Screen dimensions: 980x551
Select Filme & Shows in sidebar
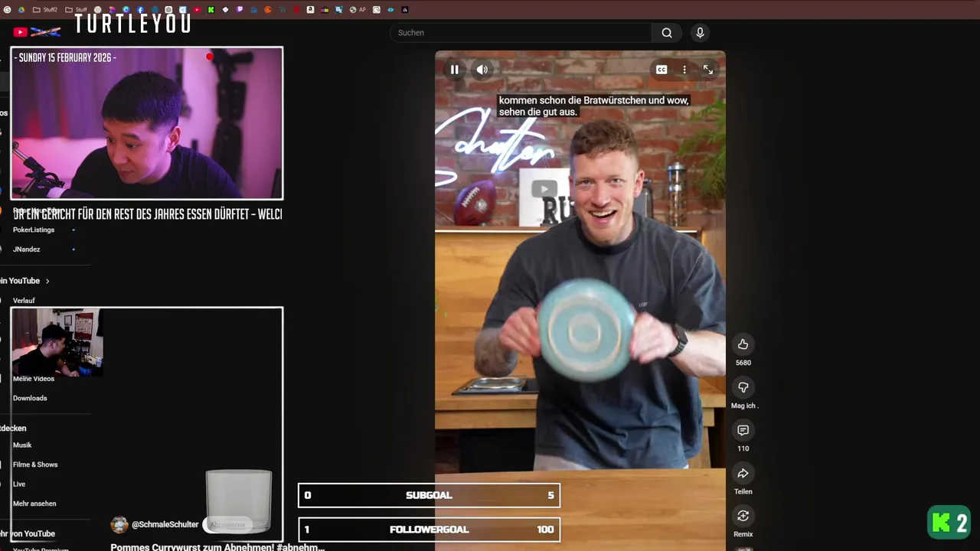tap(35, 465)
